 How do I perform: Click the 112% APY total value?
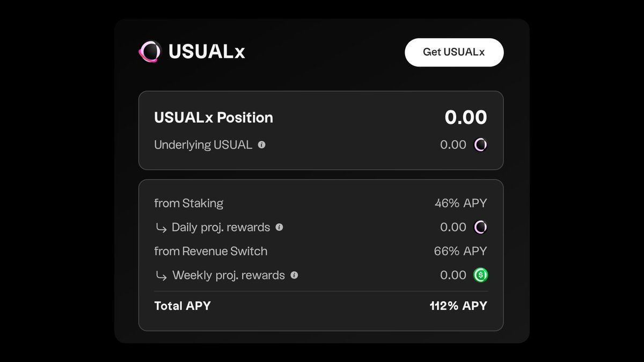(458, 306)
